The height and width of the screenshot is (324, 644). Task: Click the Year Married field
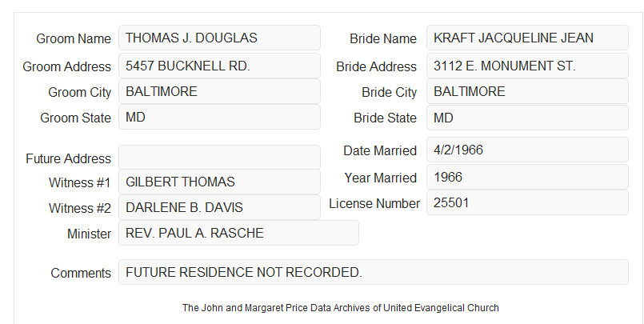tap(527, 177)
